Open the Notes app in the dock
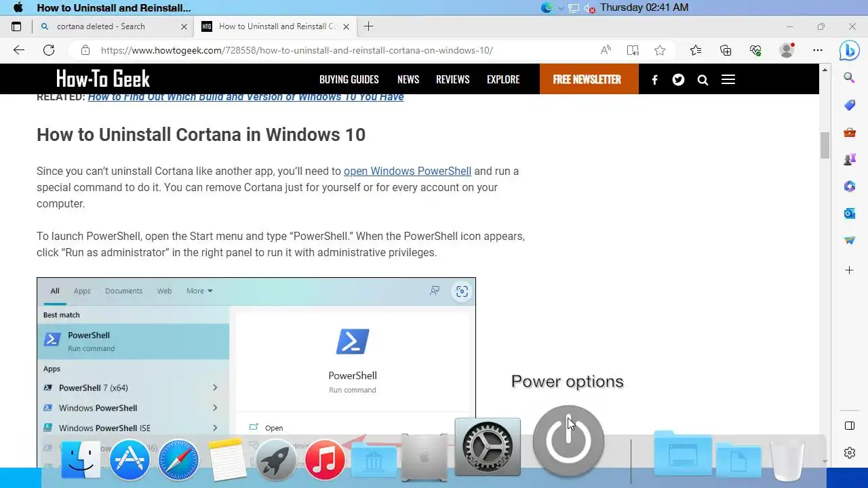The height and width of the screenshot is (488, 868). 227,461
